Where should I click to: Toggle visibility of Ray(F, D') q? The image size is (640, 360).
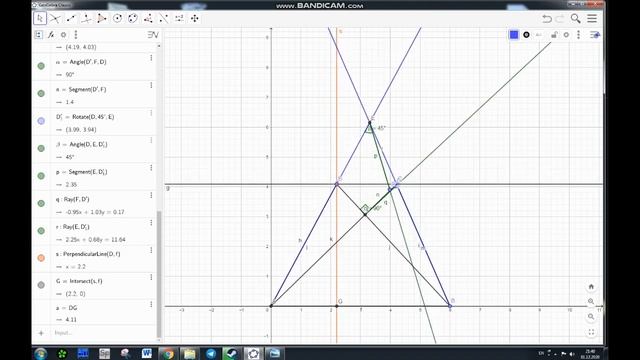(41, 203)
